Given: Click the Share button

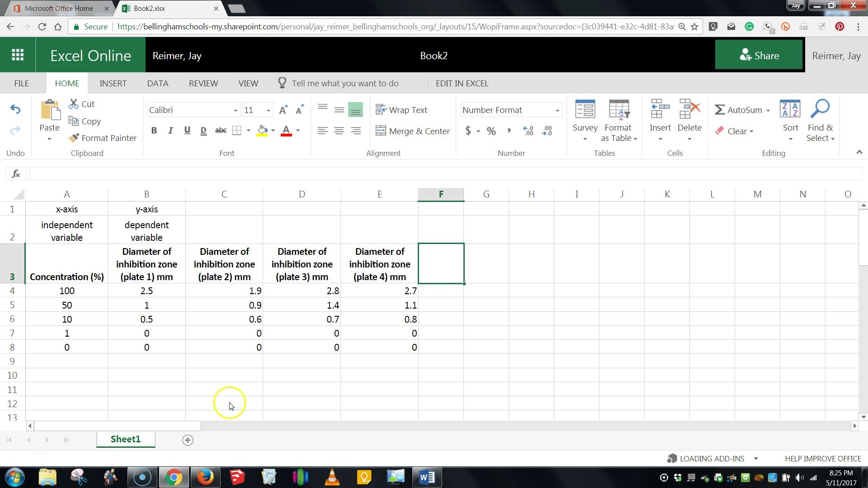Looking at the screenshot, I should coord(759,55).
